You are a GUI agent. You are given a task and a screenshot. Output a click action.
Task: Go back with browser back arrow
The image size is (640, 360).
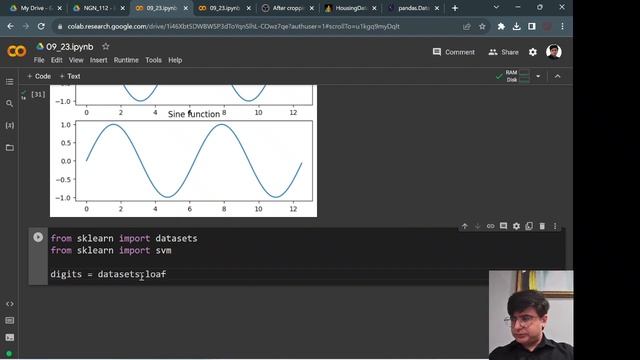coord(11,26)
